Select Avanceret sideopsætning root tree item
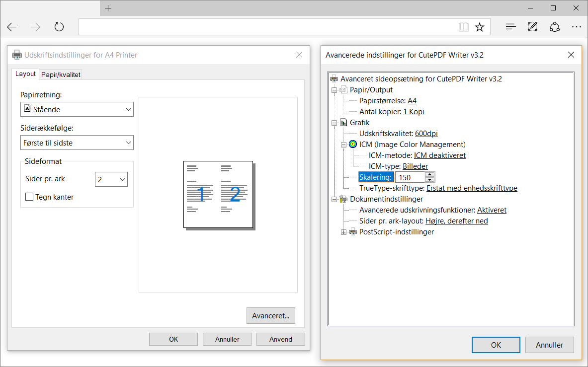 click(421, 79)
